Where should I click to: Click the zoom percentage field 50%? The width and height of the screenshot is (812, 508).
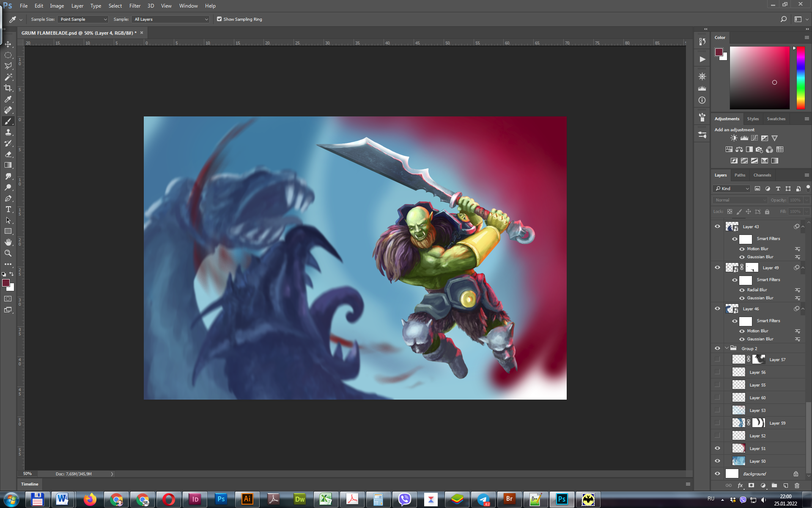27,474
